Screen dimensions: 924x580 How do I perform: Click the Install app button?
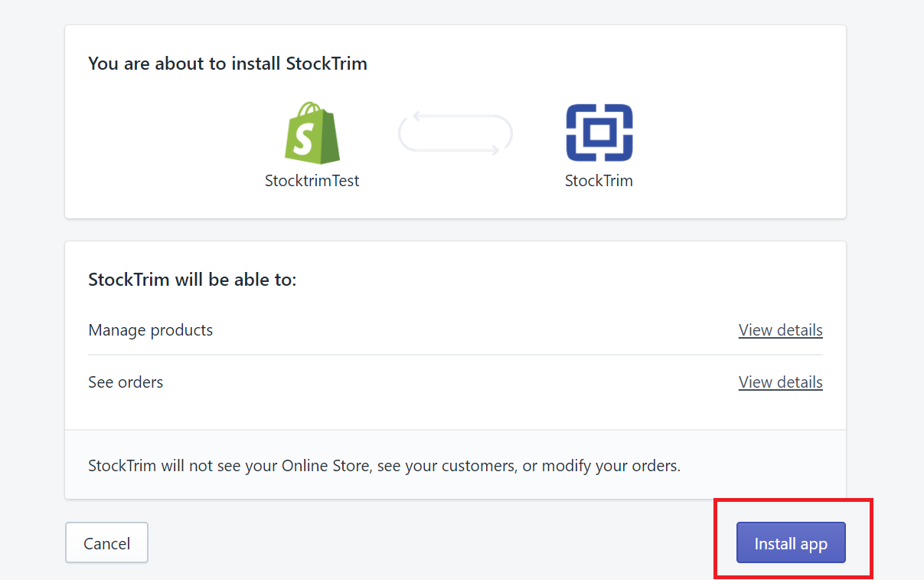point(791,542)
